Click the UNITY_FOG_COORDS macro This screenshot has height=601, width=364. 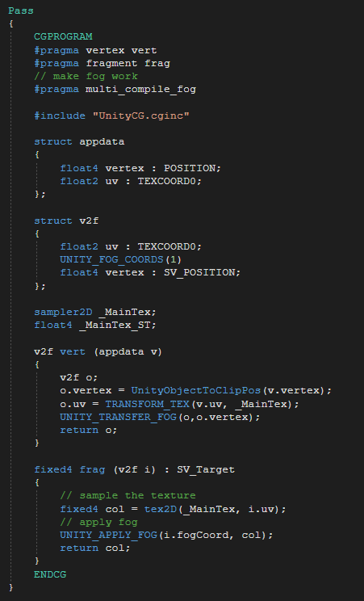click(111, 259)
